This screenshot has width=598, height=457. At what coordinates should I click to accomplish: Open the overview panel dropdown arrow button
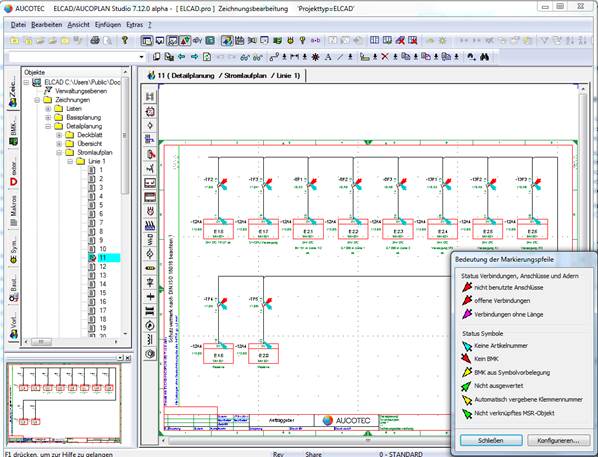120,357
